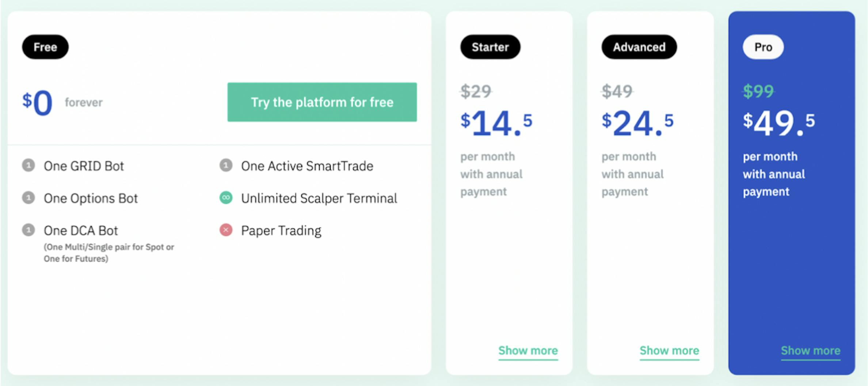Click the crossed-out $99 Pro price
Viewport: 868px width, 386px height.
[758, 93]
